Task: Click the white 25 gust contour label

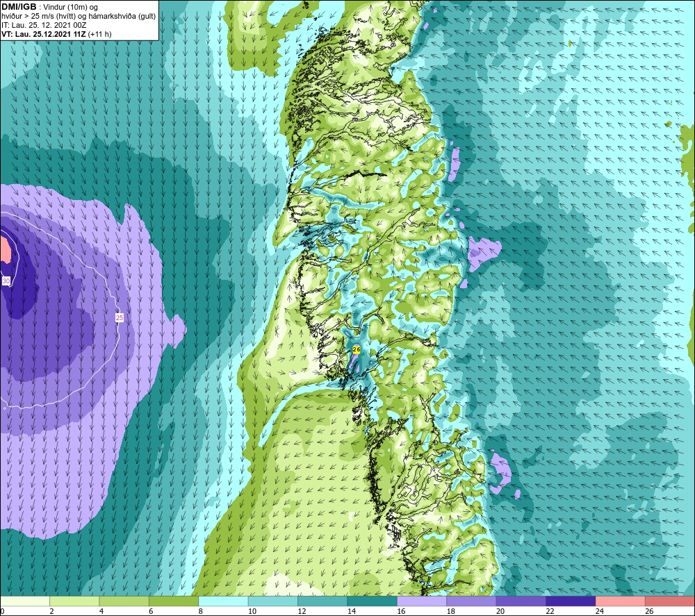Action: pos(120,317)
